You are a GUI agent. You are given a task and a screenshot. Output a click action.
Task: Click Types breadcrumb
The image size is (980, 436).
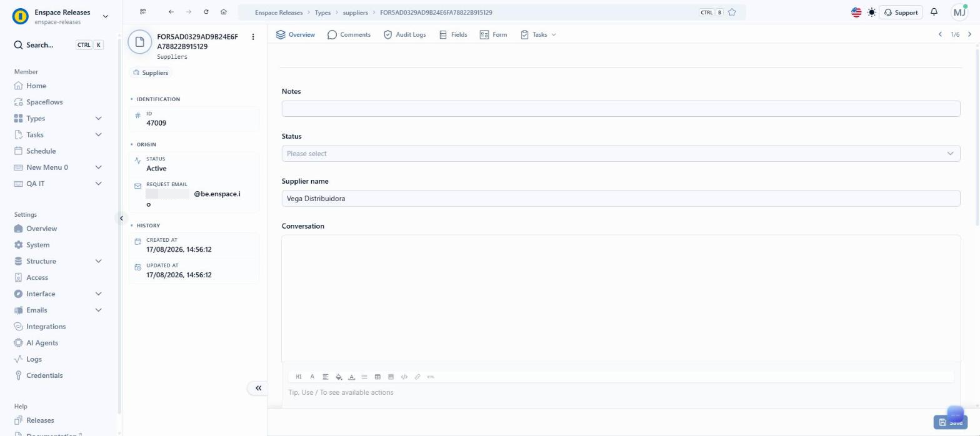point(322,12)
